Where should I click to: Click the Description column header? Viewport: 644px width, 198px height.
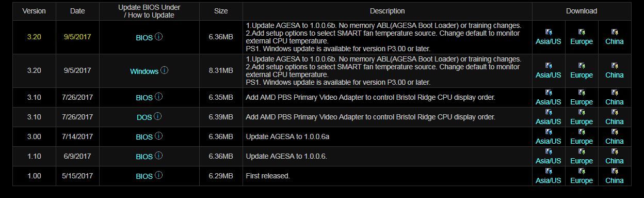point(388,11)
